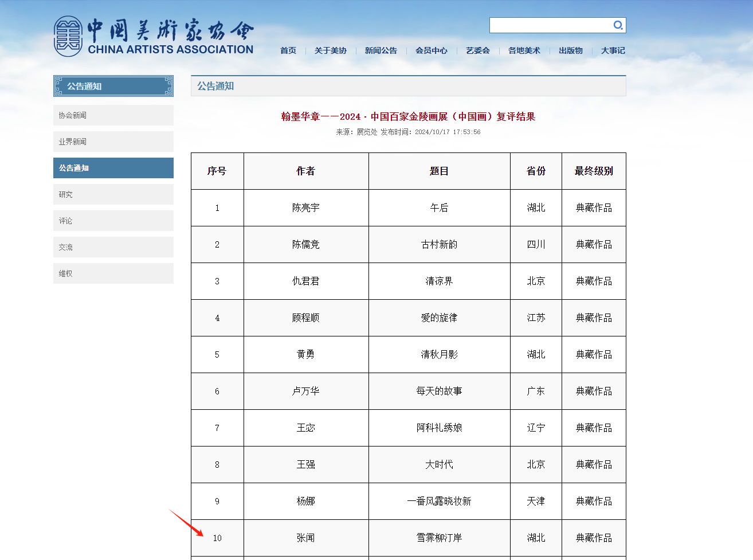Open the 出版物 menu item
Viewport: 753px width, 560px height.
[571, 50]
